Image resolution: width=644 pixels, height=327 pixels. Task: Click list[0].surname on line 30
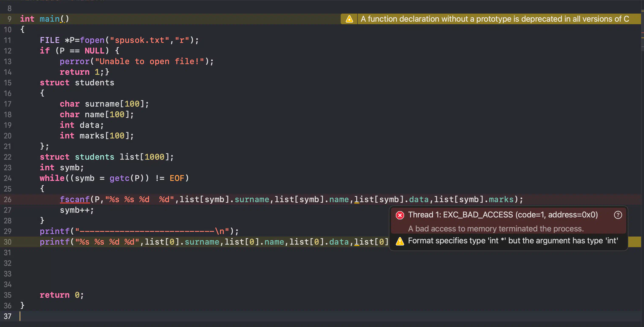click(182, 242)
